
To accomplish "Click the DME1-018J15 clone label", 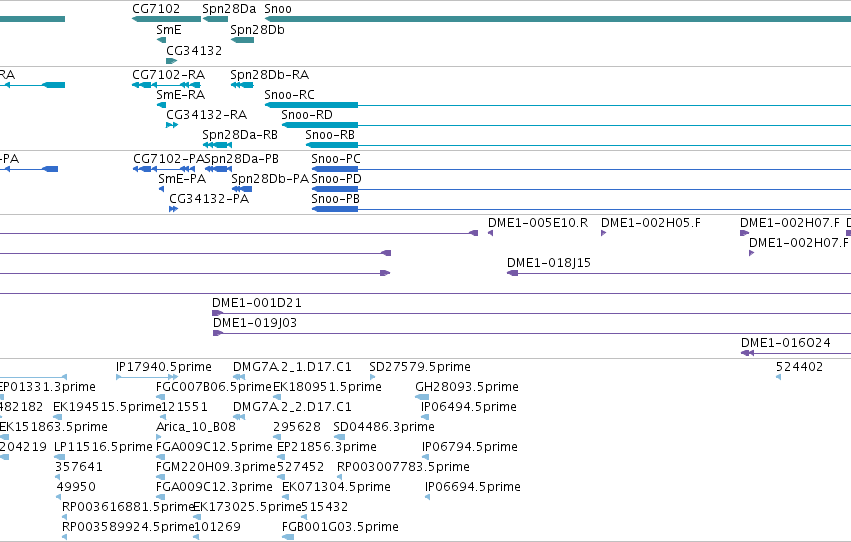I will [549, 263].
